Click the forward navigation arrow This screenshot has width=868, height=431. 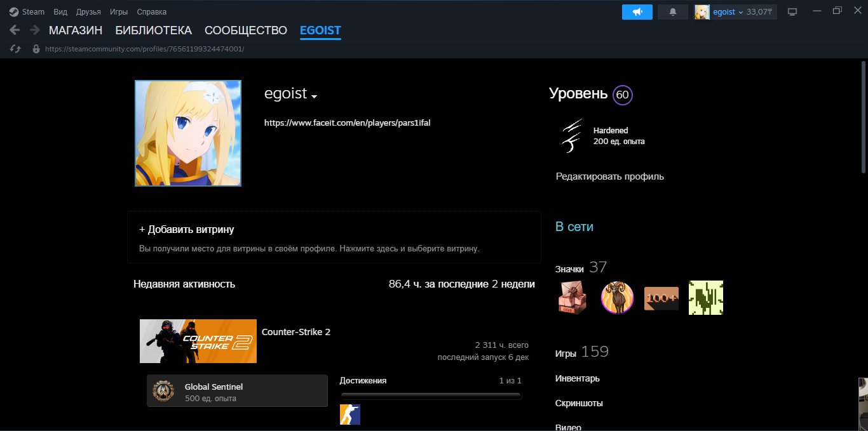(x=34, y=30)
